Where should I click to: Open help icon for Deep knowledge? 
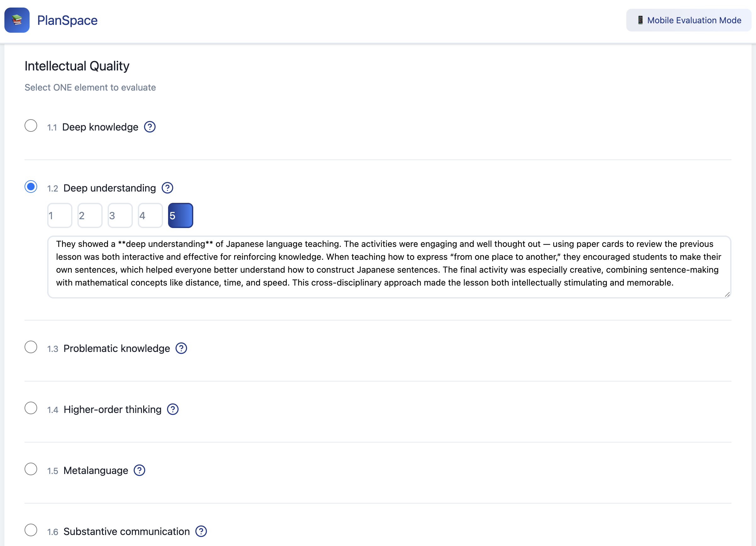coord(150,127)
